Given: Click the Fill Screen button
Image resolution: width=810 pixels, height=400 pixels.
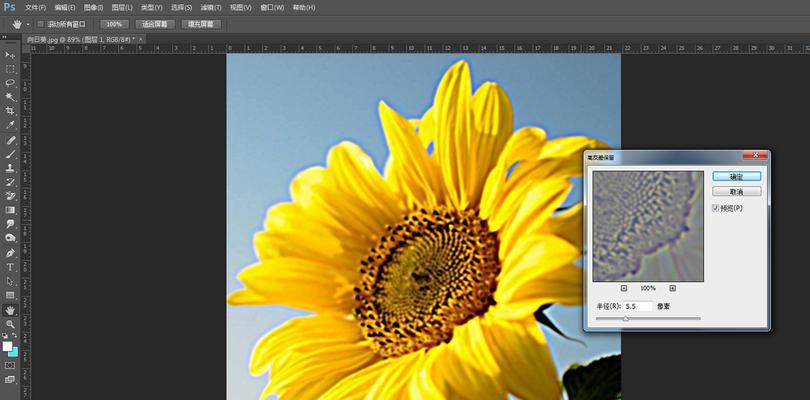Looking at the screenshot, I should [x=201, y=24].
